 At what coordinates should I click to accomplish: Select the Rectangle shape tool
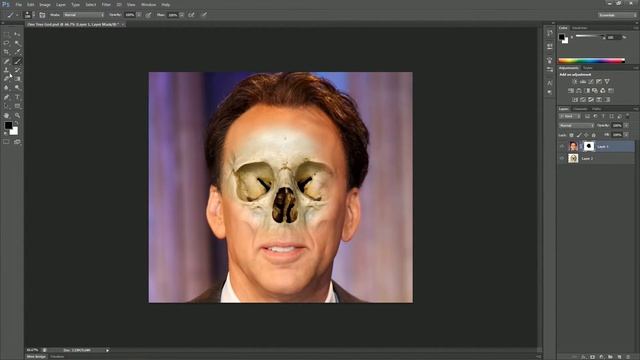click(x=17, y=106)
